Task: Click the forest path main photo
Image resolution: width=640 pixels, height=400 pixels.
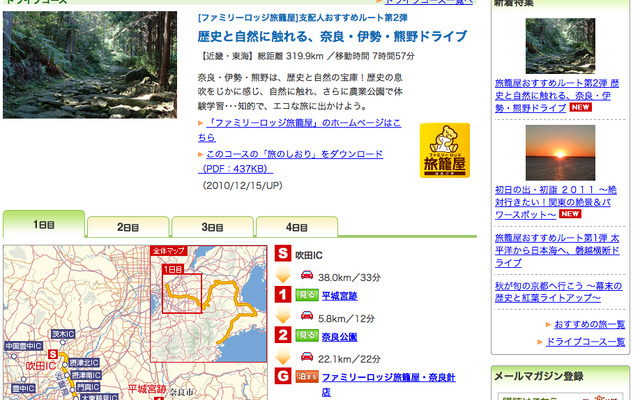Action: [90, 65]
